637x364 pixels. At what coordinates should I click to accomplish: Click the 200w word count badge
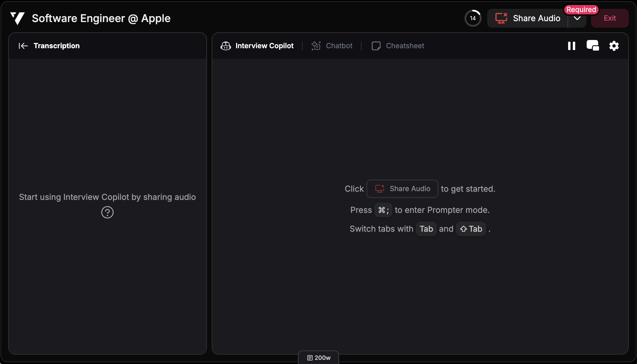click(318, 358)
